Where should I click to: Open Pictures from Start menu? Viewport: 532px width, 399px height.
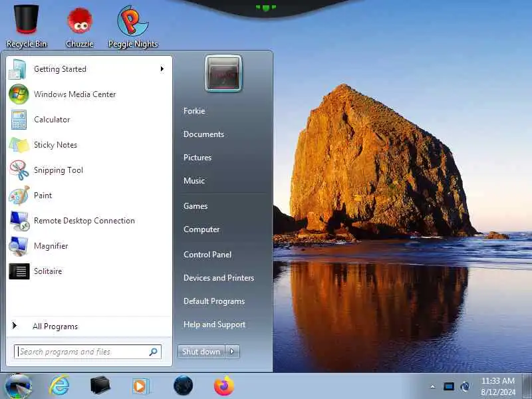198,158
